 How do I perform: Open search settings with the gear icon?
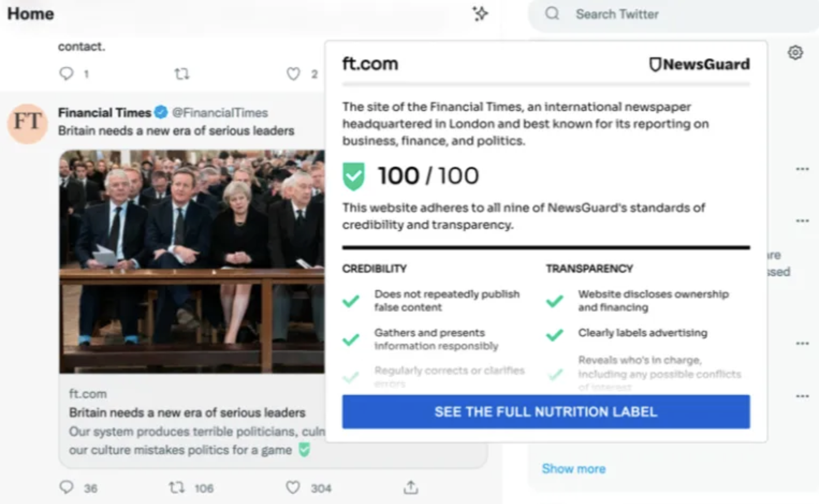[x=795, y=53]
